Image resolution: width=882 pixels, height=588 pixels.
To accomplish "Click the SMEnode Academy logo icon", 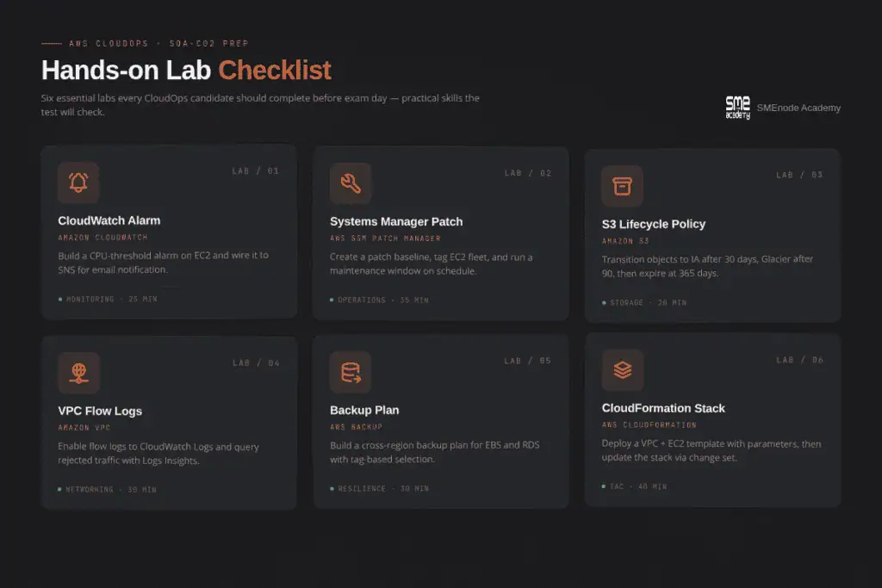I will pos(737,108).
